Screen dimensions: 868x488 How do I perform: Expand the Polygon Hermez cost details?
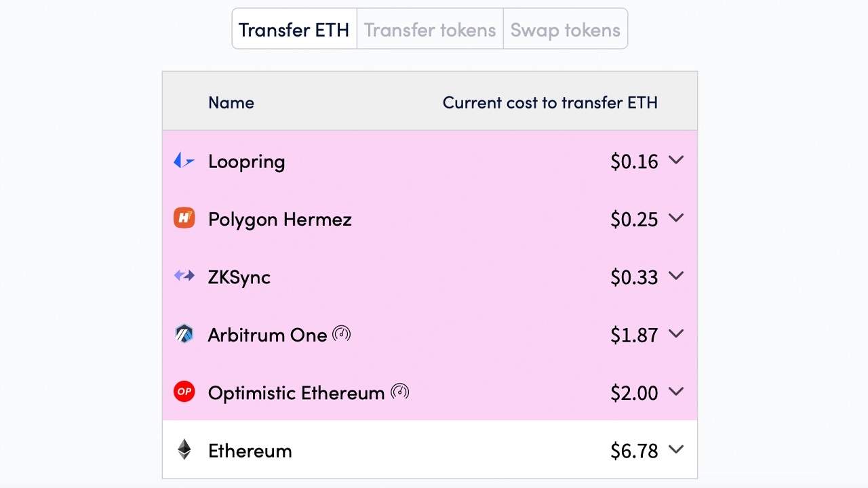[x=676, y=218]
